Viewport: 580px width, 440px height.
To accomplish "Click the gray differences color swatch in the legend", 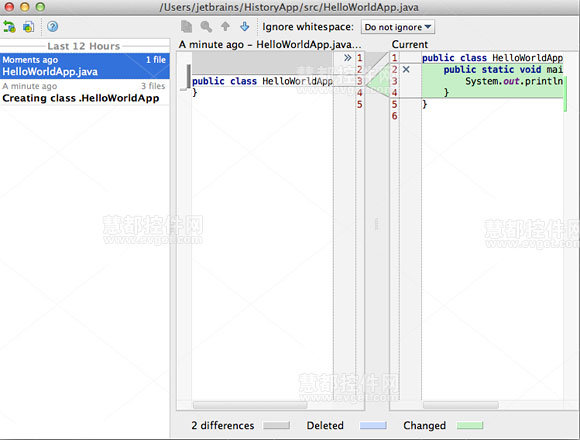I will 277,426.
